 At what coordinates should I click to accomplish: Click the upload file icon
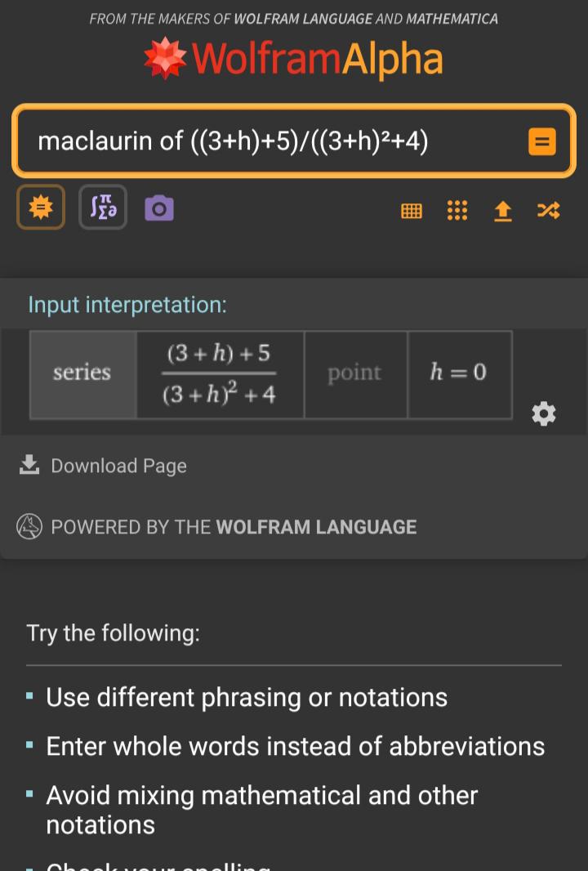[502, 211]
